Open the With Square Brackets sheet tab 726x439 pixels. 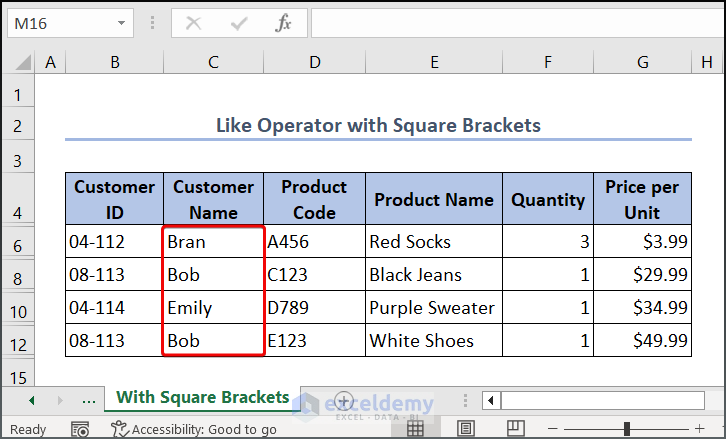pyautogui.click(x=202, y=398)
